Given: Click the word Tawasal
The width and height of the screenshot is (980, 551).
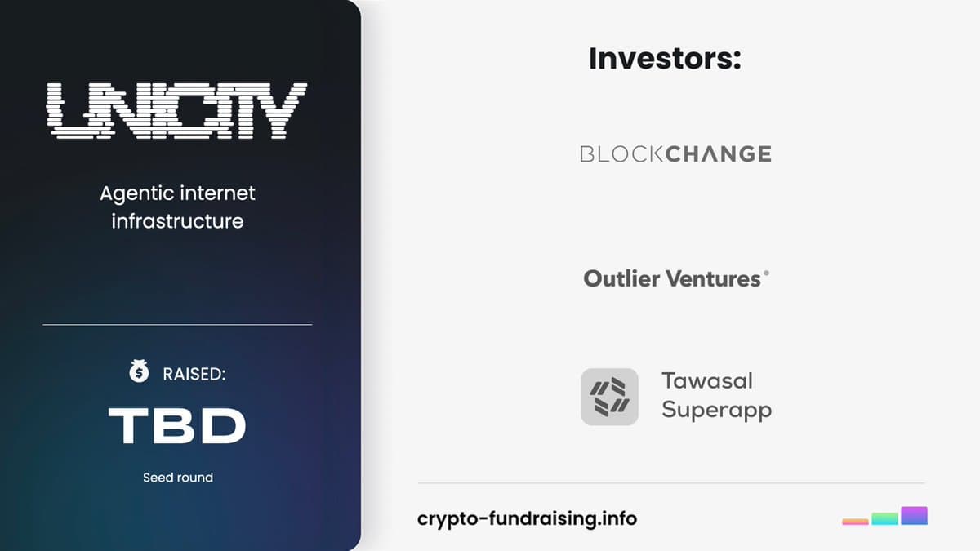Looking at the screenshot, I should pos(707,380).
